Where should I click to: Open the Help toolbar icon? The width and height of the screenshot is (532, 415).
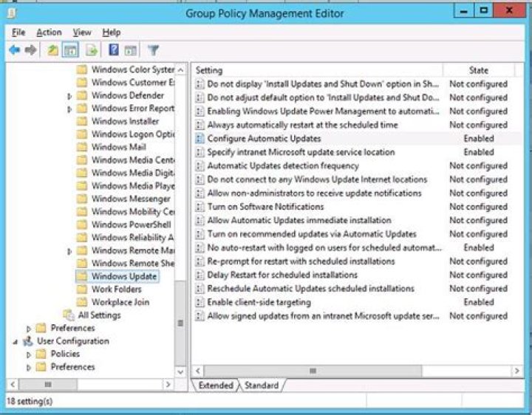[113, 49]
